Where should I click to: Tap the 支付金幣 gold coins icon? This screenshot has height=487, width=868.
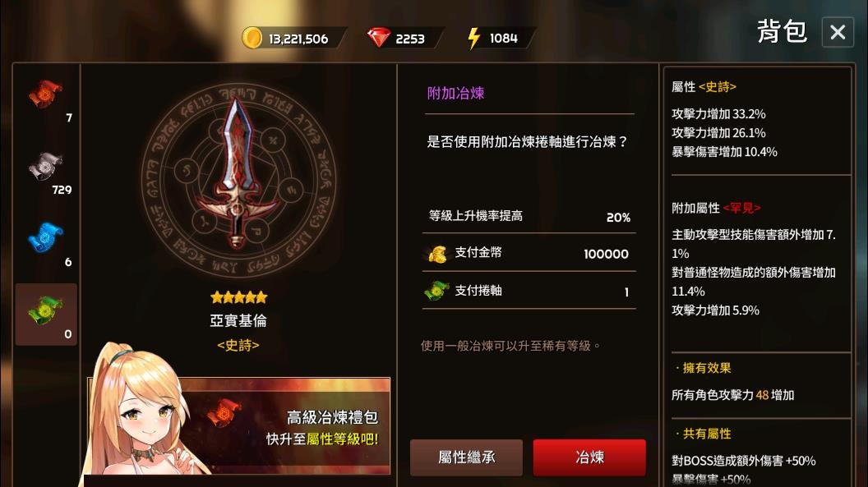coord(437,254)
